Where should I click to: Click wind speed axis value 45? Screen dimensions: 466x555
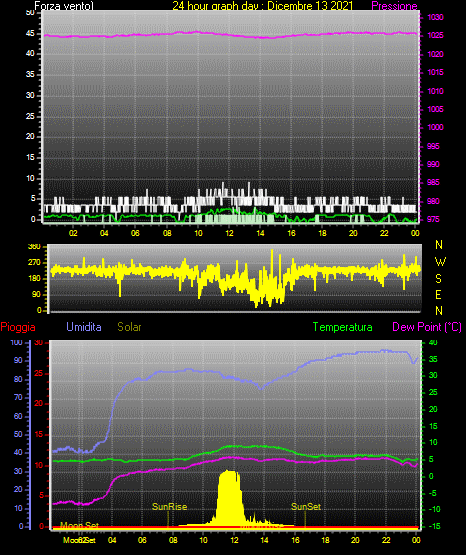30,34
